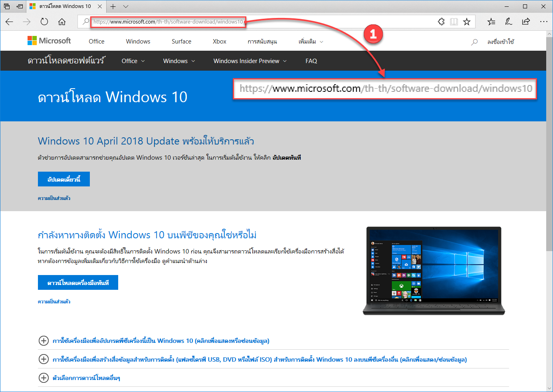The width and height of the screenshot is (553, 392).
Task: Click the tab preview icon at top left
Action: click(7, 6)
